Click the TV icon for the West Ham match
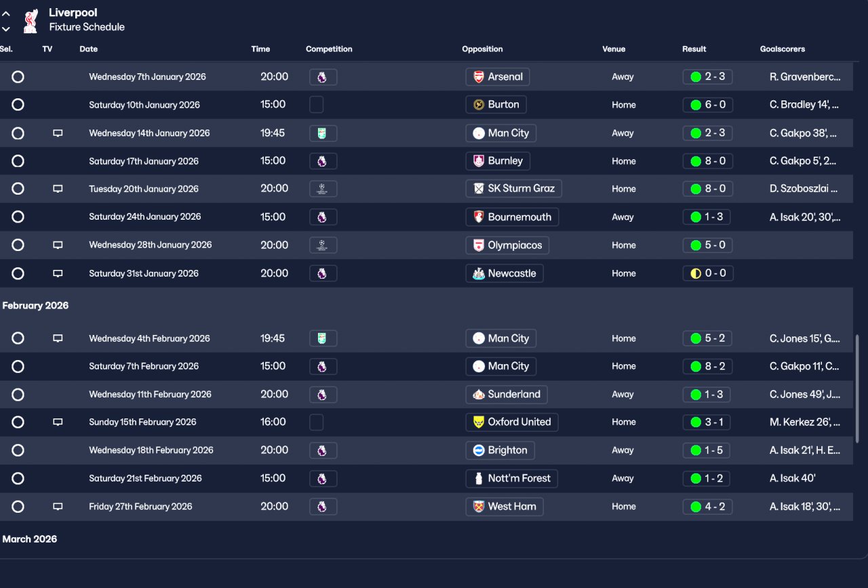 click(x=58, y=507)
